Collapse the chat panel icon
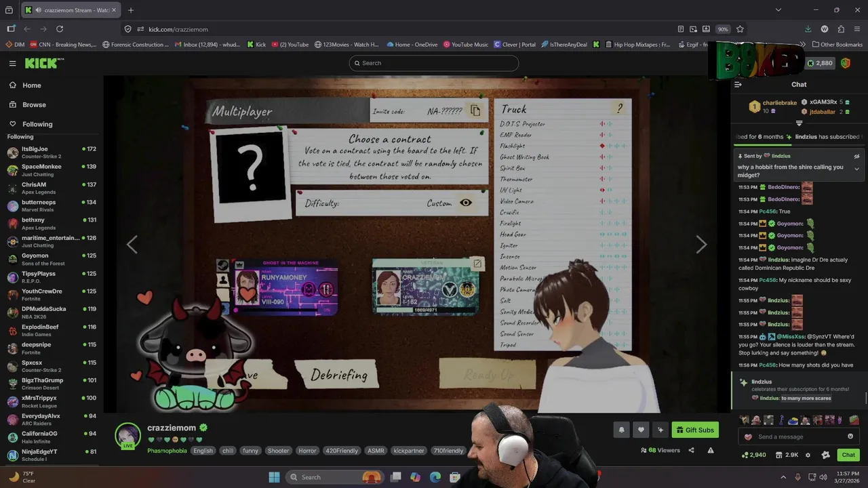Image resolution: width=868 pixels, height=488 pixels. point(738,85)
